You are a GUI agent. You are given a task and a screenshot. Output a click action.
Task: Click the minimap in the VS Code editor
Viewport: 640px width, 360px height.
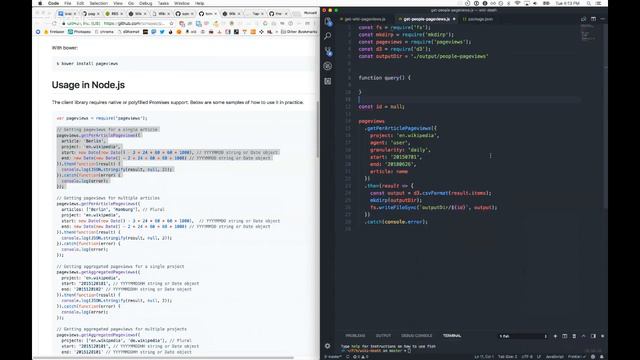click(590, 33)
